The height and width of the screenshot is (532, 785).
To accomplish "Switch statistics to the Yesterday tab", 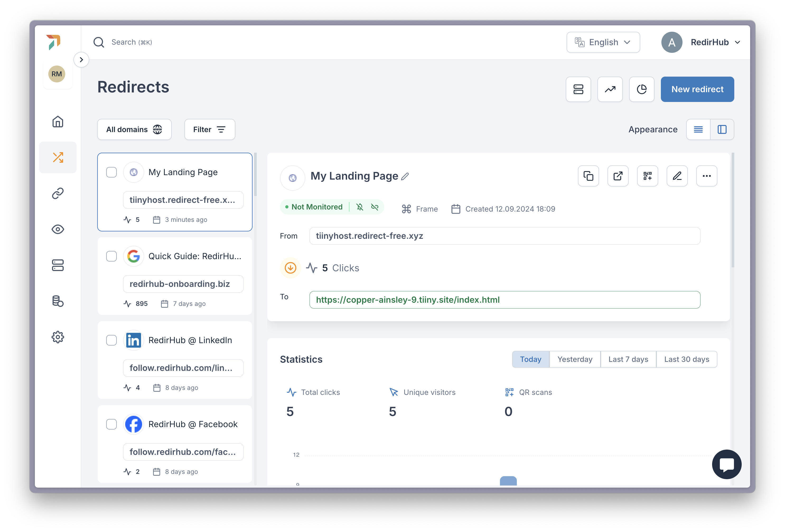I will click(x=574, y=359).
